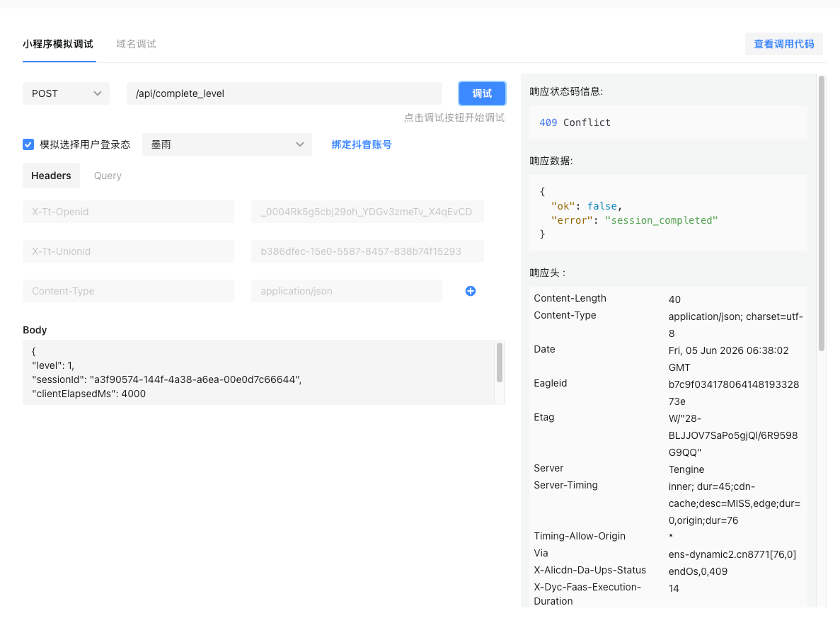The width and height of the screenshot is (840, 623).
Task: Click the Server value Tengine
Action: tap(686, 469)
